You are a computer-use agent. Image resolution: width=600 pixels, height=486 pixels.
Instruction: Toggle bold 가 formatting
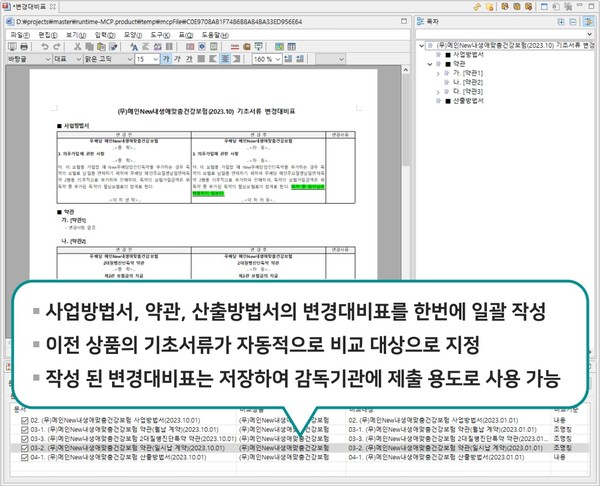(x=166, y=59)
